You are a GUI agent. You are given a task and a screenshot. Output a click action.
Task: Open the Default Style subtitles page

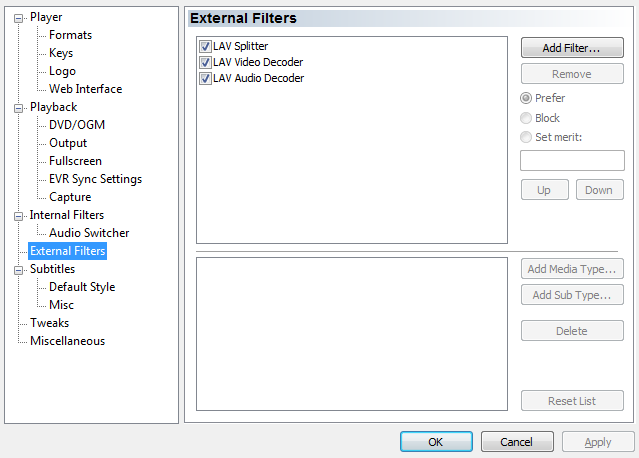click(82, 287)
